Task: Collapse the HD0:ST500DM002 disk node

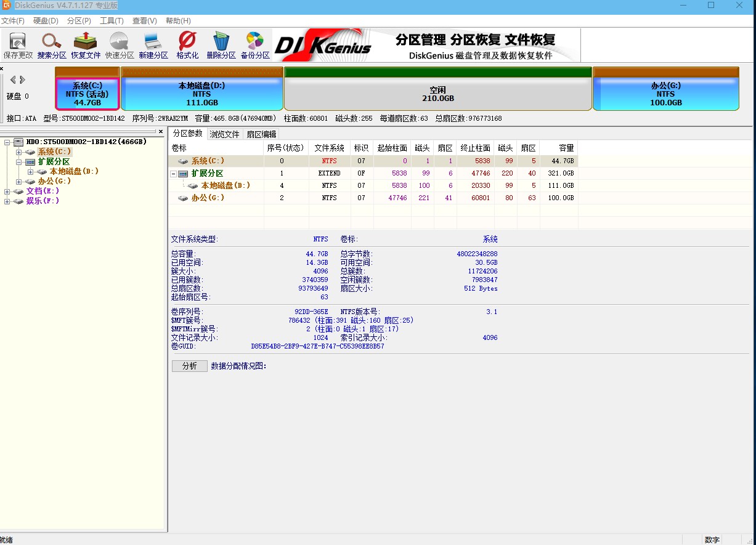Action: 7,142
